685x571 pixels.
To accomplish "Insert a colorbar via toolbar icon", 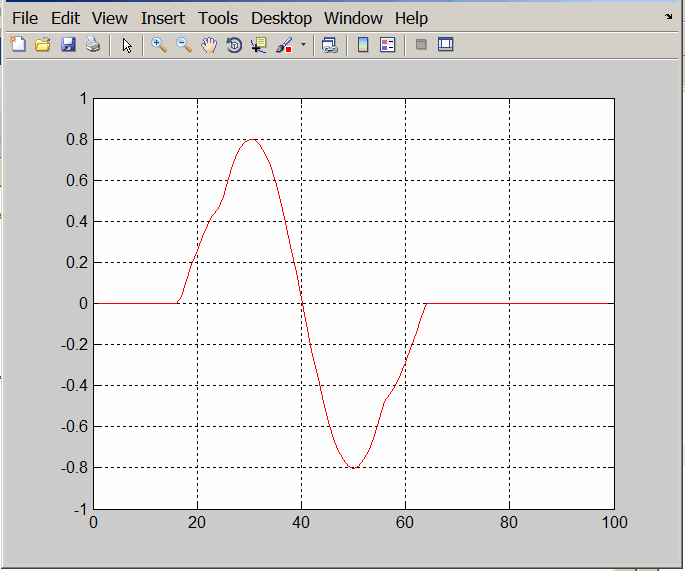I will pyautogui.click(x=363, y=45).
